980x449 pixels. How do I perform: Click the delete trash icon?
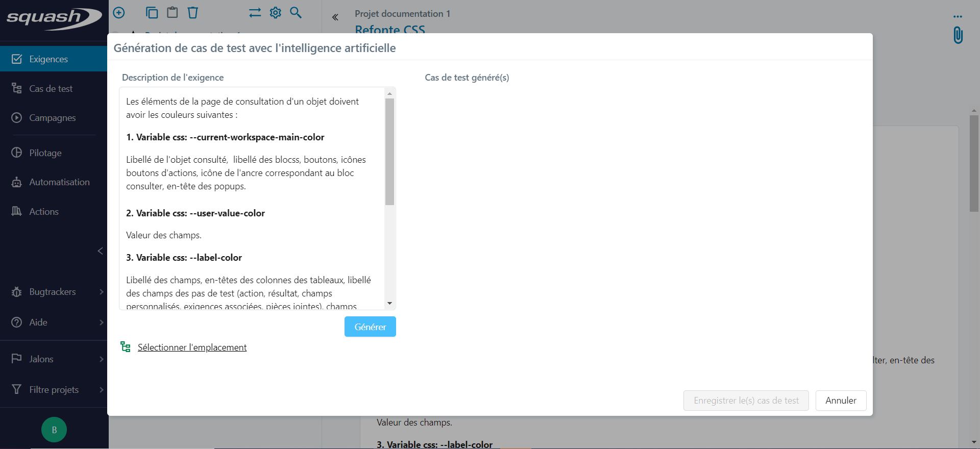(192, 13)
